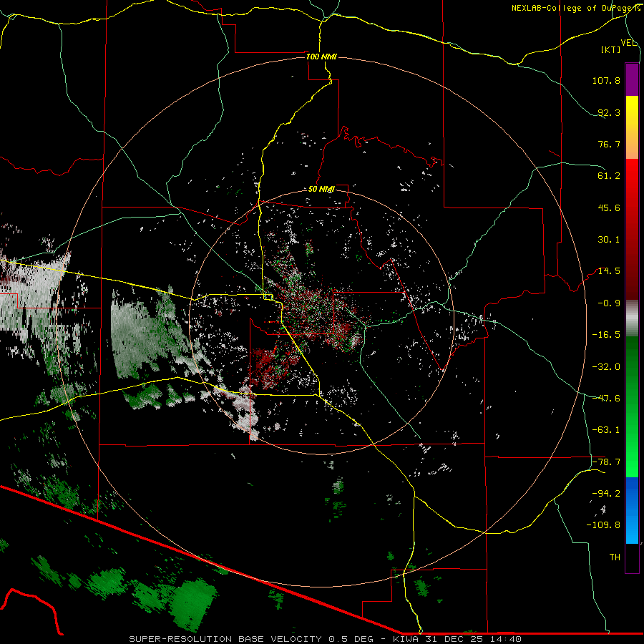Click the Super-Resolution Base Velocity caption

[x=325, y=639]
